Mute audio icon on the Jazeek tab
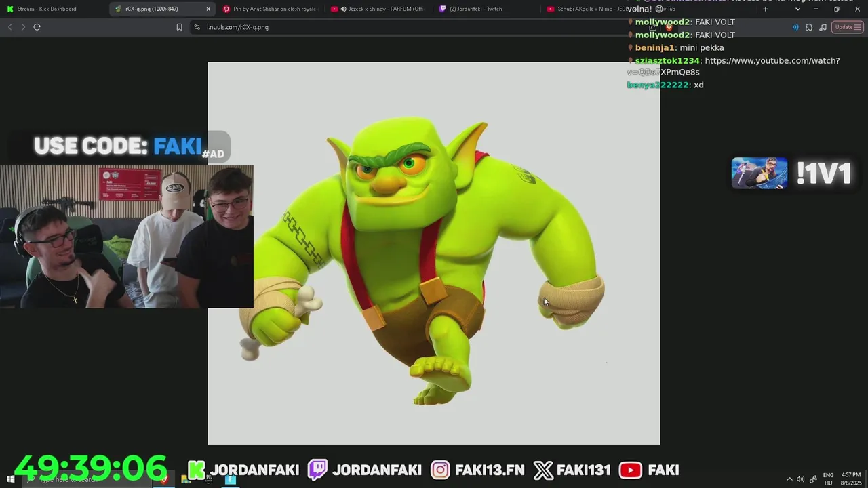868x488 pixels. tap(344, 9)
